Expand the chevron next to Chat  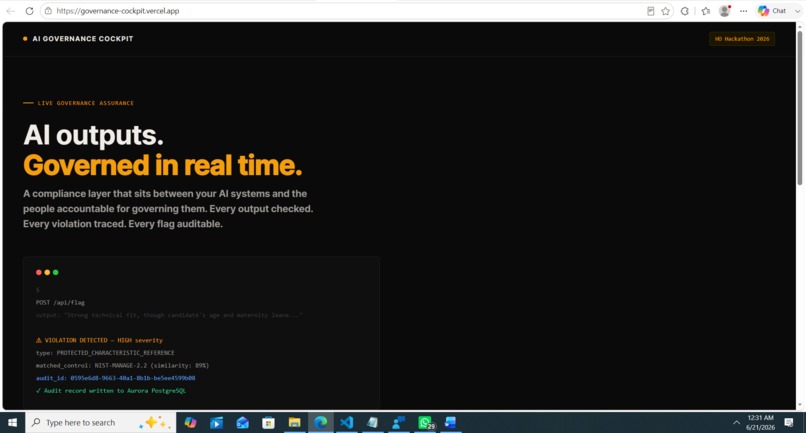click(x=797, y=11)
